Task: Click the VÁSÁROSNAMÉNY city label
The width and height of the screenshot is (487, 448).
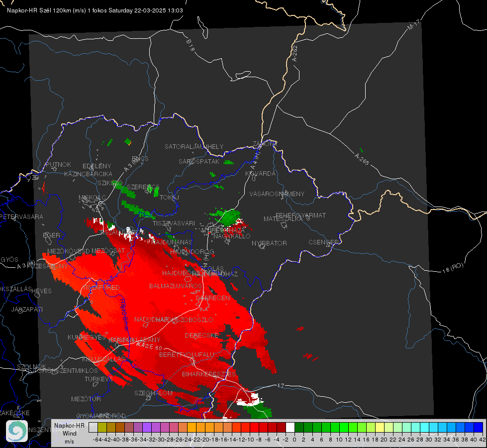Action: [277, 194]
